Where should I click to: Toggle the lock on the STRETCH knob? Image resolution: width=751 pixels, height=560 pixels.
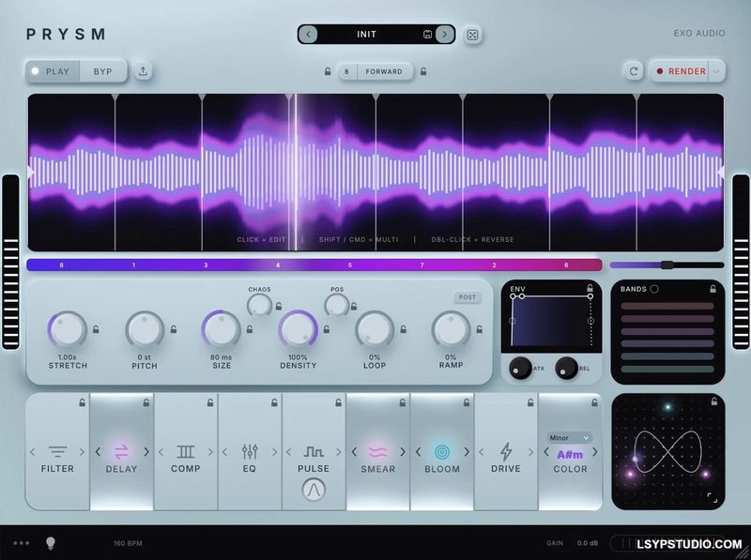tap(96, 329)
